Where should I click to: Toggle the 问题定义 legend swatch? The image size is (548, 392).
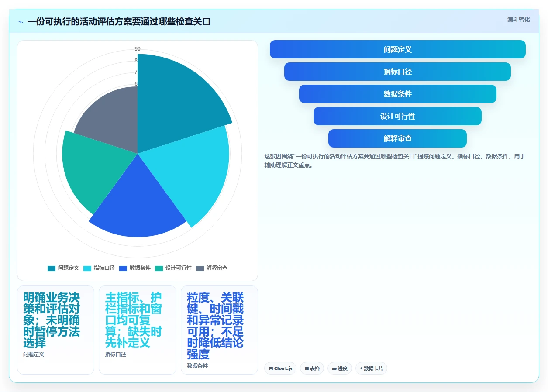pyautogui.click(x=52, y=268)
